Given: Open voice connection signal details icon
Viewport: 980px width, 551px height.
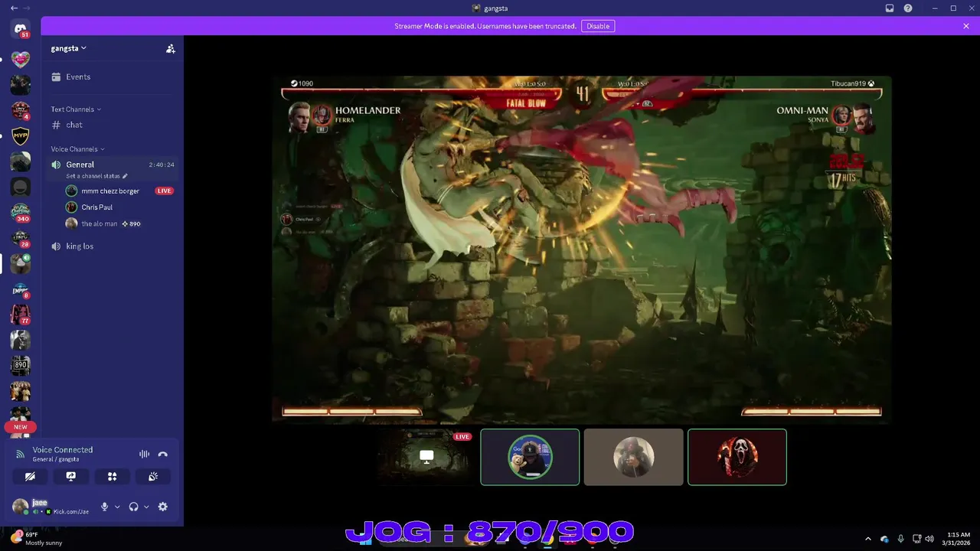Looking at the screenshot, I should [21, 454].
